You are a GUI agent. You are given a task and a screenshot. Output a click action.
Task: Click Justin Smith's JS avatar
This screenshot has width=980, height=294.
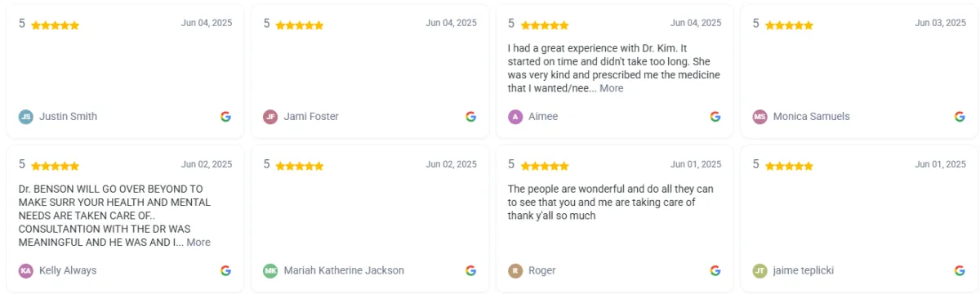[26, 117]
